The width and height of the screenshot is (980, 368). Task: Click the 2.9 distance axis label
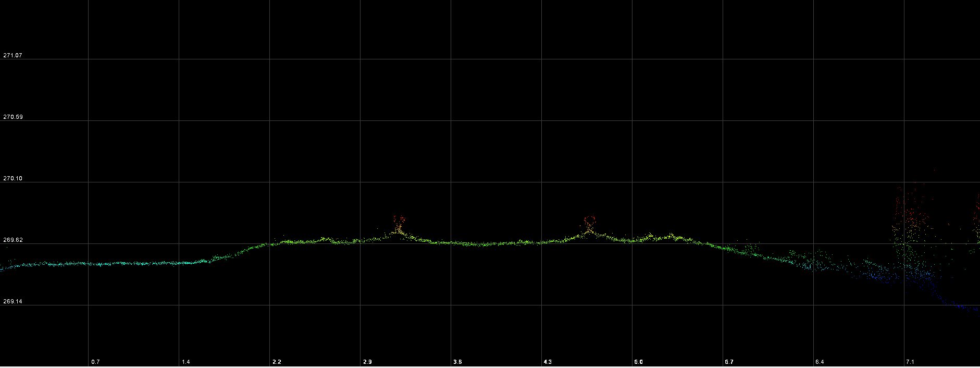(x=367, y=362)
